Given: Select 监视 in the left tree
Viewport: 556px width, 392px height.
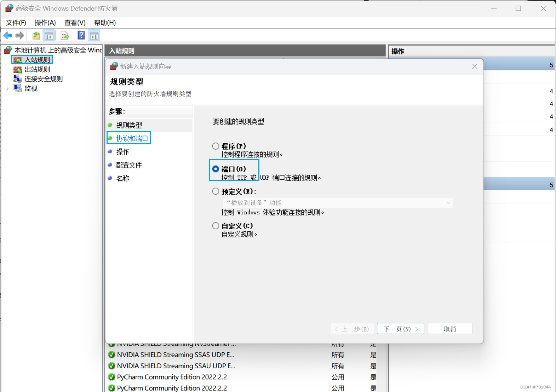Looking at the screenshot, I should pos(31,88).
